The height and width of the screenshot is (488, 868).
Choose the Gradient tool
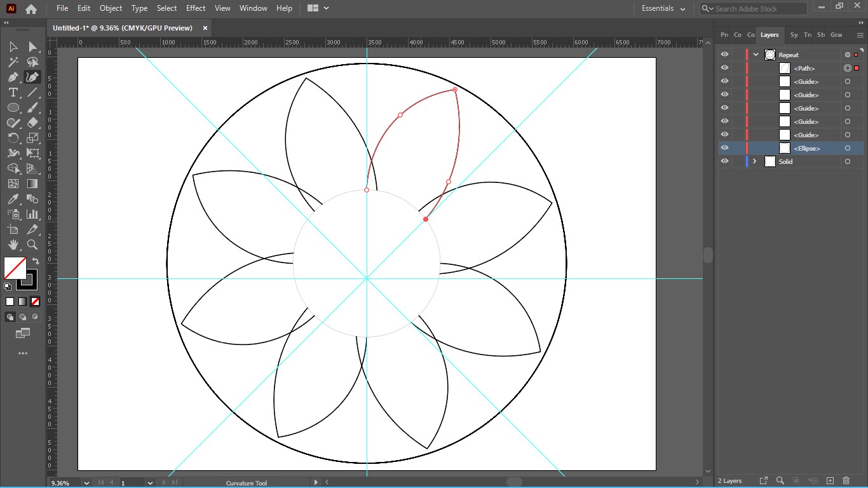pyautogui.click(x=32, y=184)
